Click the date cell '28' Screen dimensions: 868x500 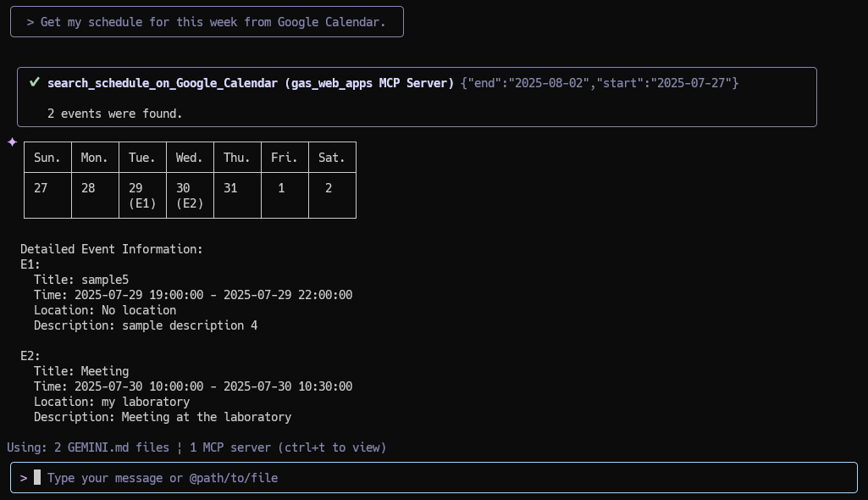tap(95, 195)
